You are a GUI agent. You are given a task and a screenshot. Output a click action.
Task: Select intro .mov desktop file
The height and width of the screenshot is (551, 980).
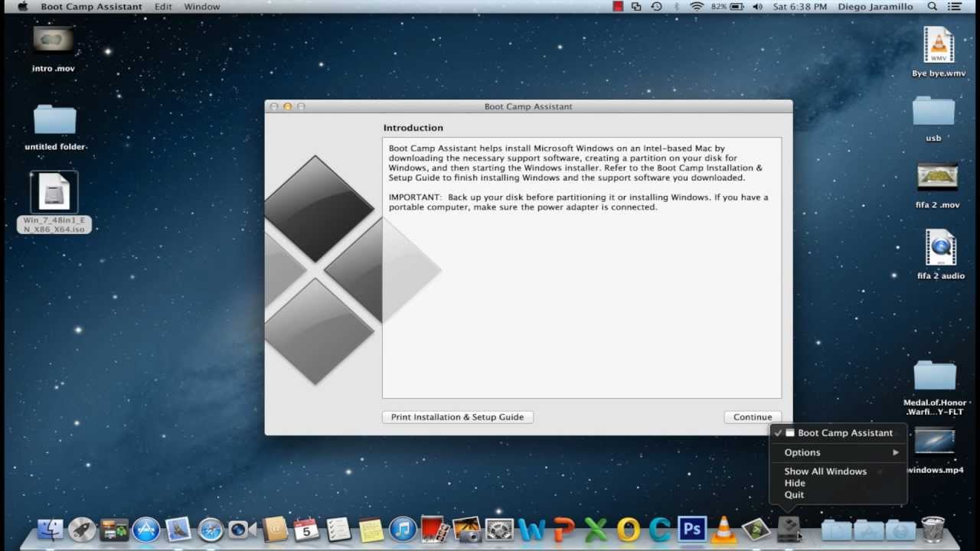(54, 47)
